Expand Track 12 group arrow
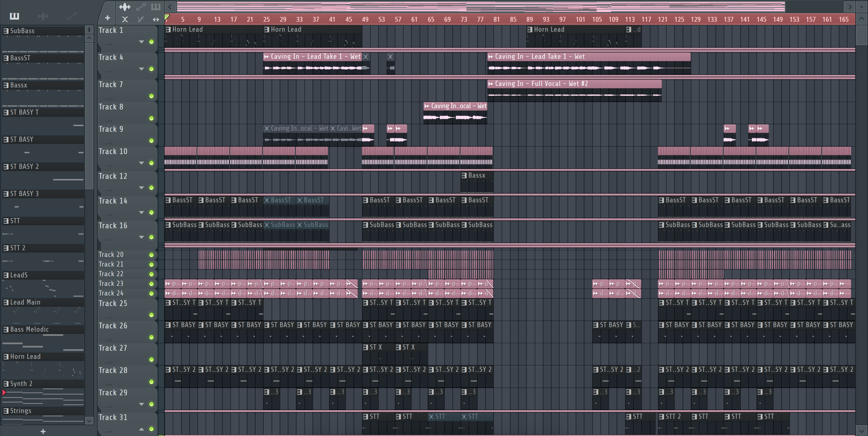The image size is (868, 436). click(142, 188)
